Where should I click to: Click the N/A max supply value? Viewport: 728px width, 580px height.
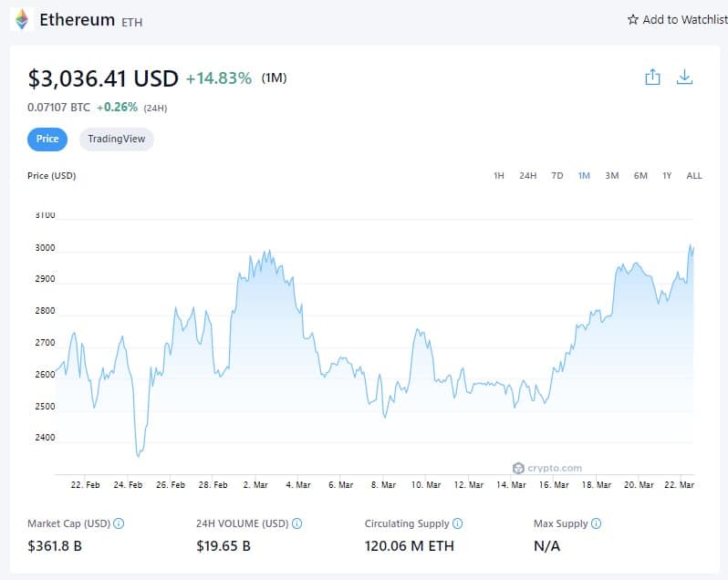click(x=547, y=545)
